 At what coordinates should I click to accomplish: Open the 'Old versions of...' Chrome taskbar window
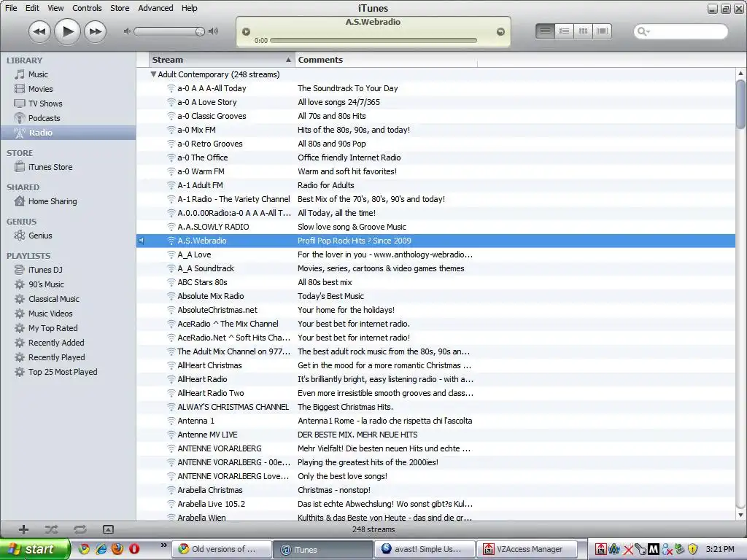coord(222,549)
